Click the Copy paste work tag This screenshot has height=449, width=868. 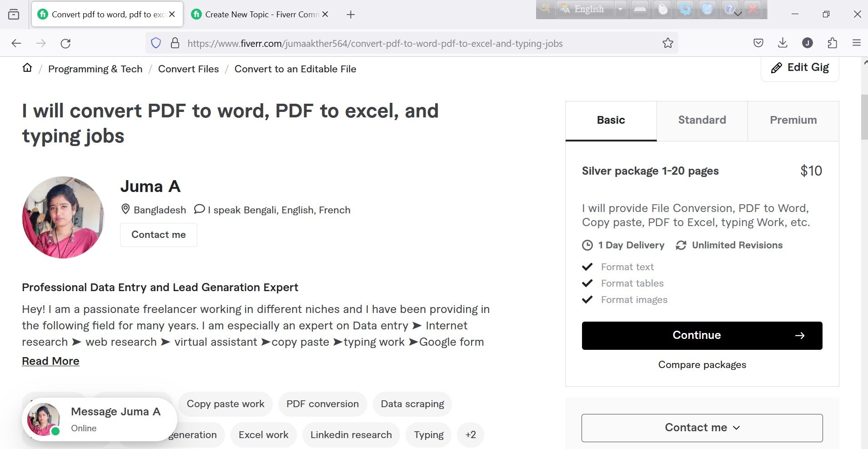click(226, 404)
